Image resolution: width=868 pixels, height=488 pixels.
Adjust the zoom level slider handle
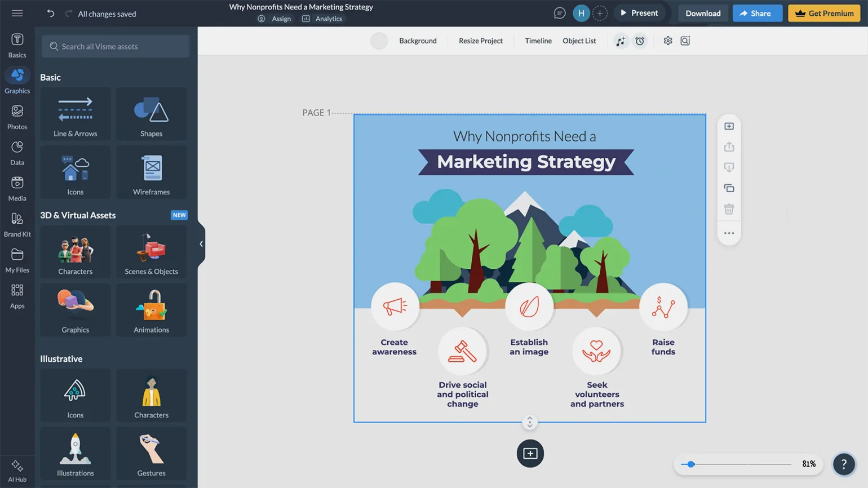coord(691,464)
